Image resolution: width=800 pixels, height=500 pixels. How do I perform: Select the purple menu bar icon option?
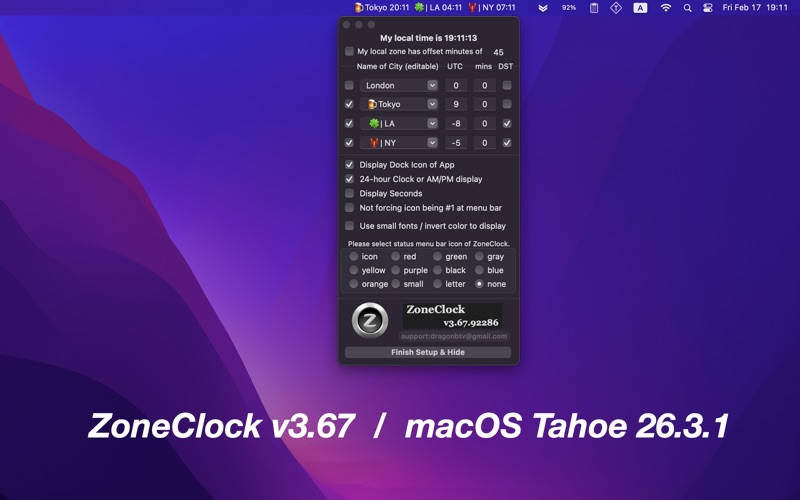[395, 270]
